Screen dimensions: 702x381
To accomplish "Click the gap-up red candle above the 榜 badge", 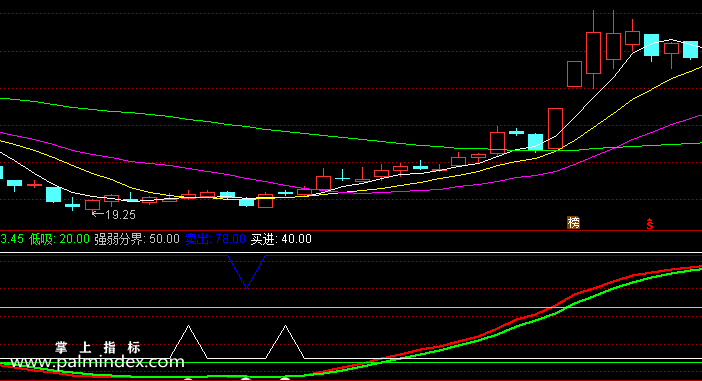I will pyautogui.click(x=574, y=74).
